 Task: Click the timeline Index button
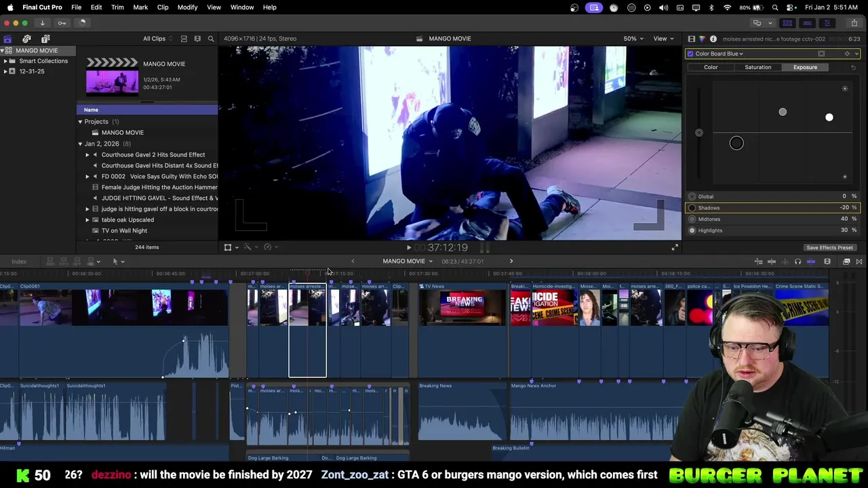click(19, 261)
